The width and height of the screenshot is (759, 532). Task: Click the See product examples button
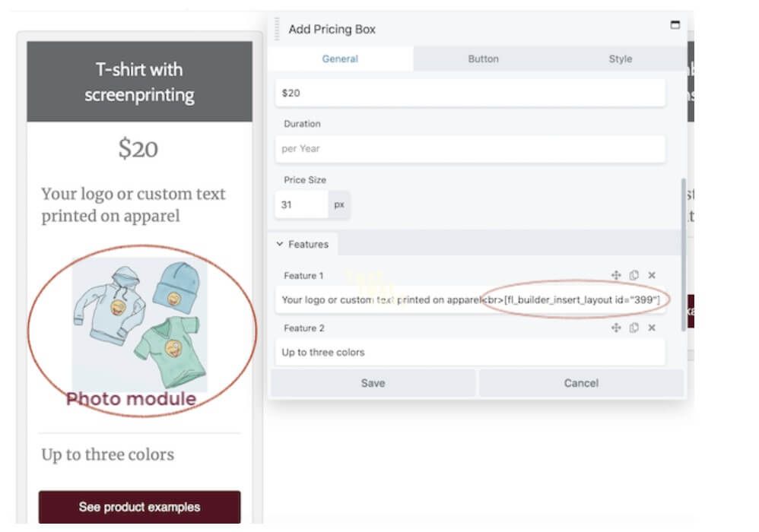pyautogui.click(x=140, y=507)
